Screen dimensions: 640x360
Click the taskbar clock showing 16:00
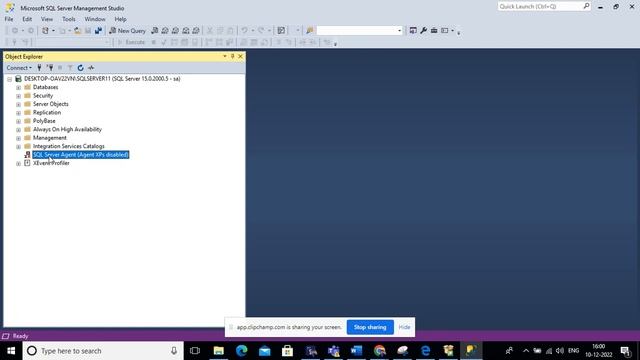pos(599,351)
